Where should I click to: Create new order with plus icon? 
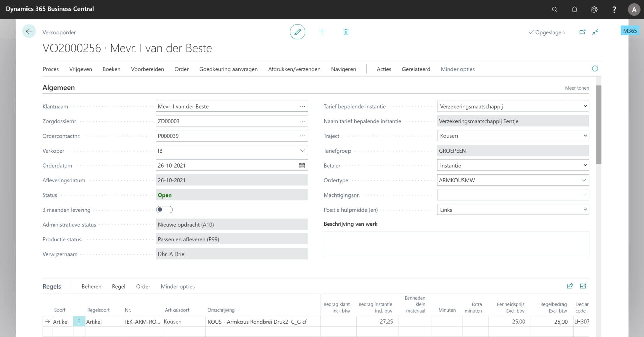pos(322,32)
